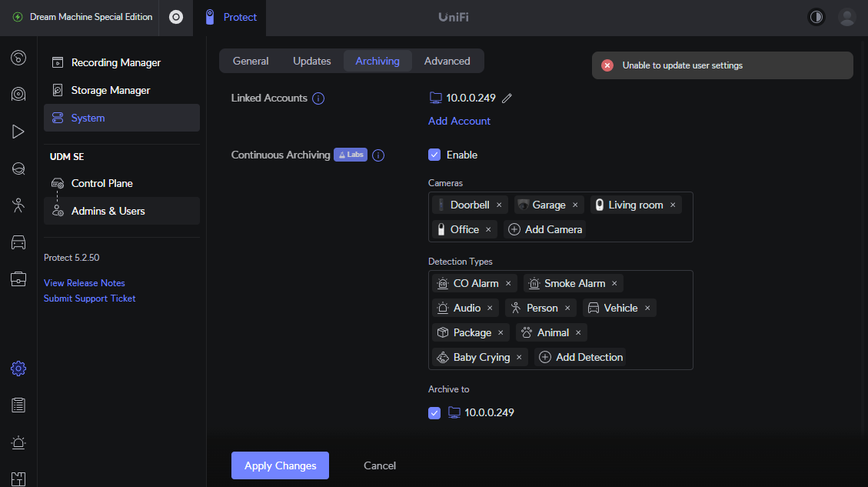Remove Audio detection type

tap(490, 308)
